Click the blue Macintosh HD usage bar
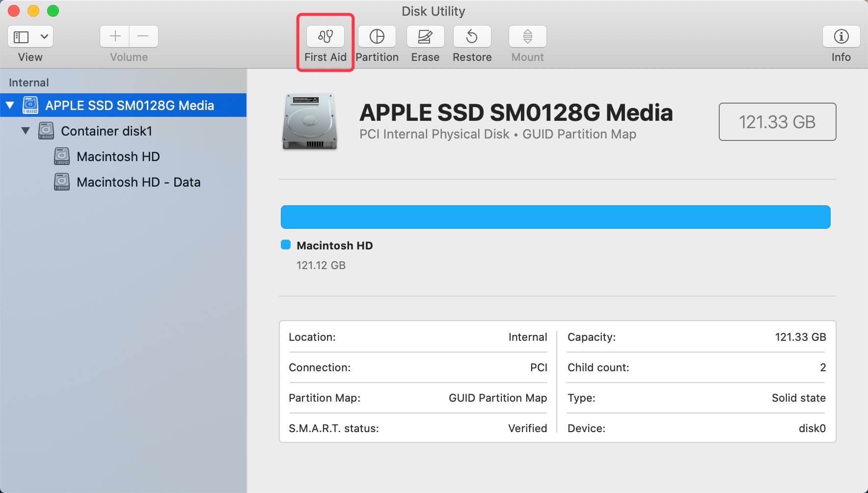This screenshot has width=868, height=493. (x=555, y=217)
